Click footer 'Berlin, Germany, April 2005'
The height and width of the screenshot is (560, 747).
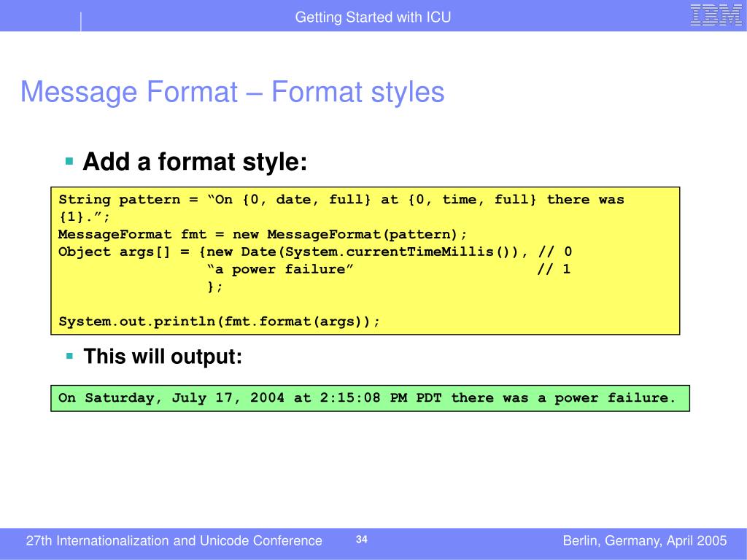point(645,541)
